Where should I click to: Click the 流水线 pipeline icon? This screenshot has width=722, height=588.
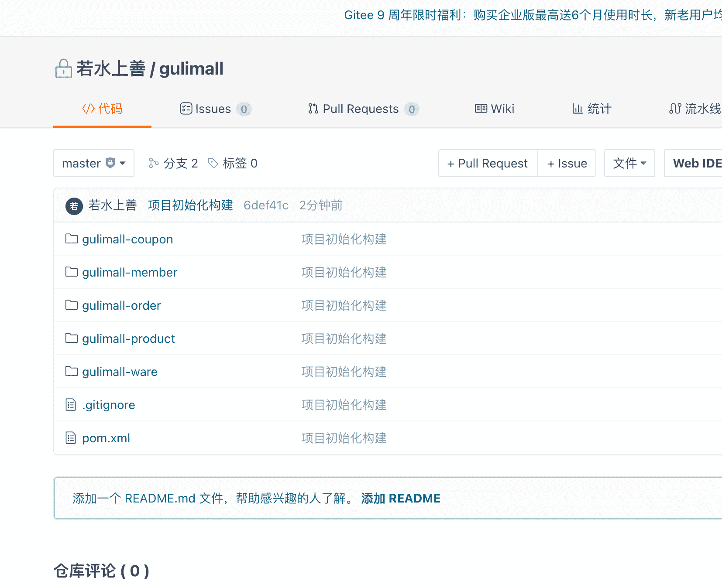[675, 109]
